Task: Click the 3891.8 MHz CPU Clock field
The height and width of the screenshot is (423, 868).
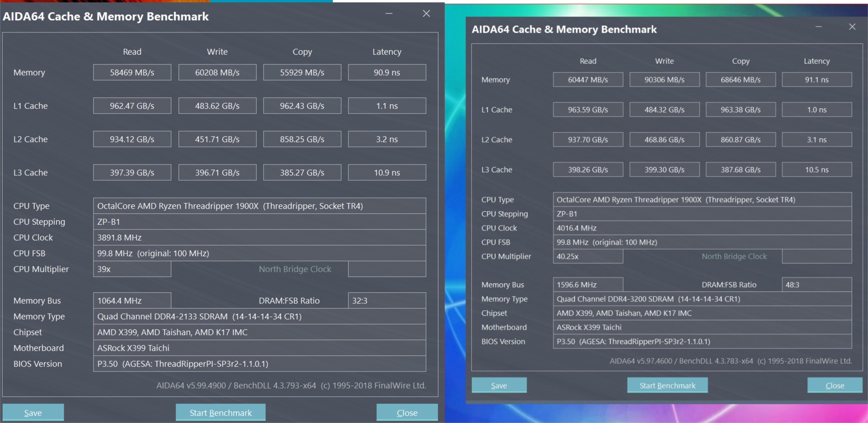Action: [x=259, y=237]
